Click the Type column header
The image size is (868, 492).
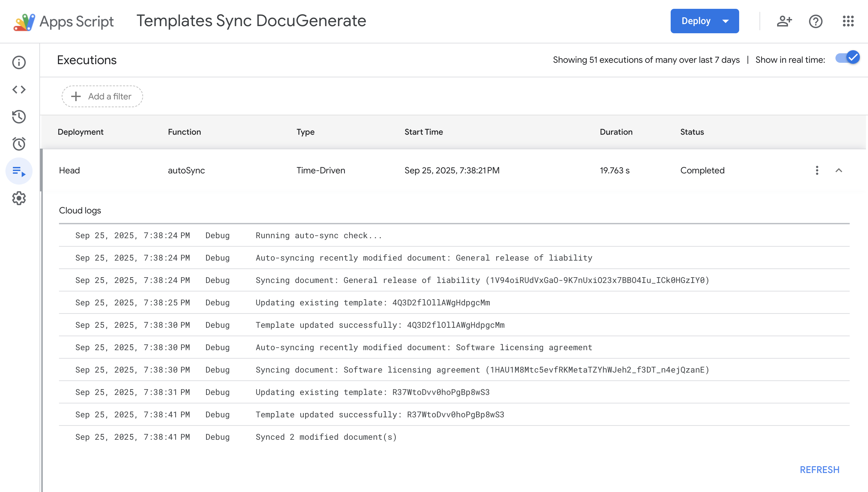(305, 132)
